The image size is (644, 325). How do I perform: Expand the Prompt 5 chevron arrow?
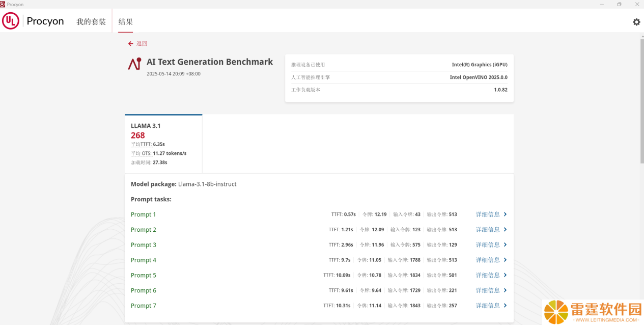coord(505,275)
